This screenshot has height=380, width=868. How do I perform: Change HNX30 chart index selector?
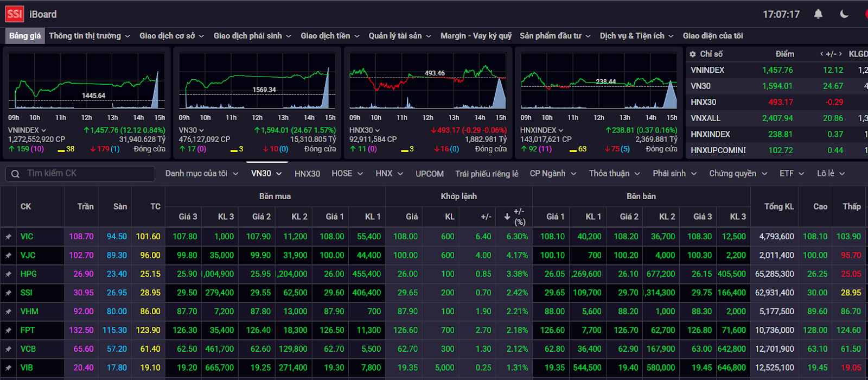(365, 130)
